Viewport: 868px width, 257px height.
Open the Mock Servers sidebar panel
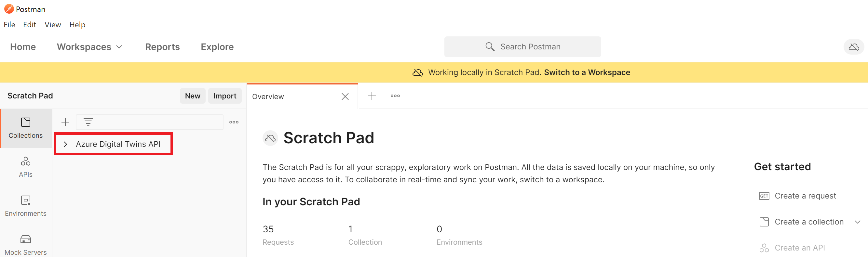pos(26,245)
